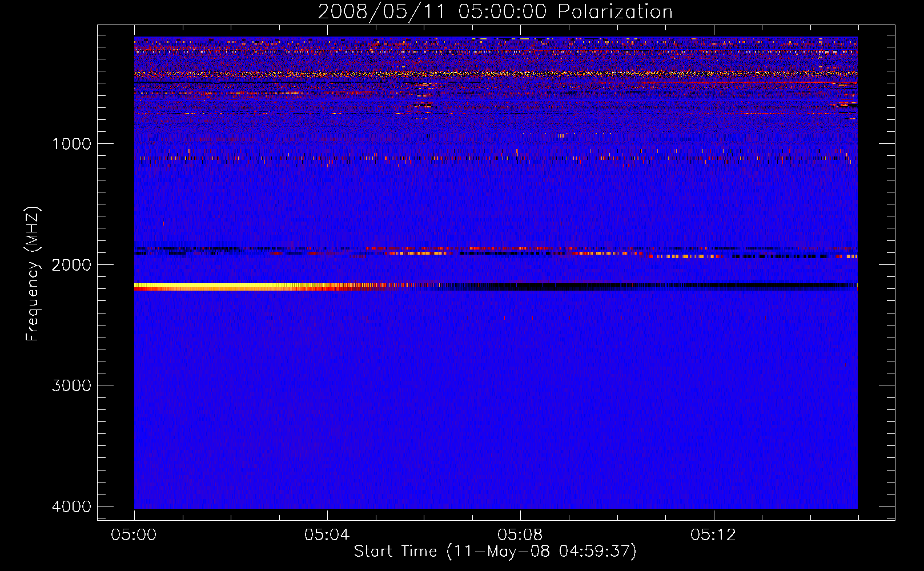Click the 'Frequency (MHZ)' axis label

tap(33, 274)
